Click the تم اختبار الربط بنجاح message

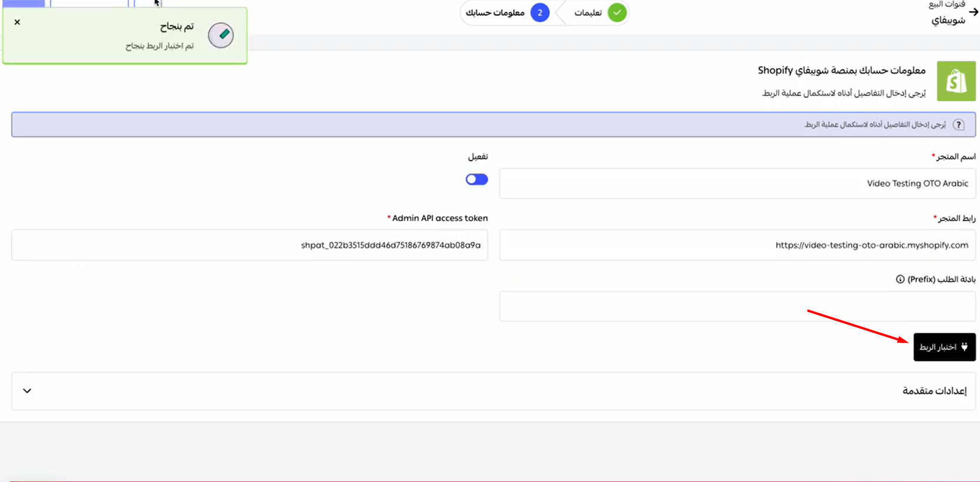coord(159,46)
